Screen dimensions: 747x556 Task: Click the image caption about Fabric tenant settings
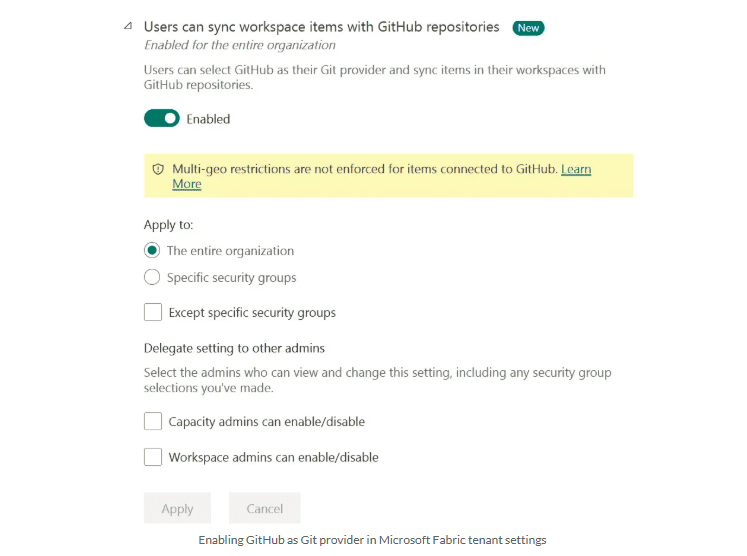click(372, 540)
